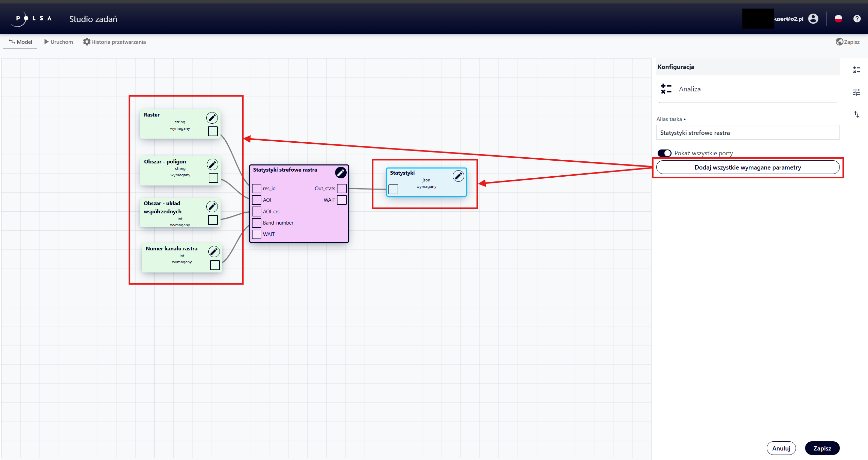Click the Out_stats output port box
Viewport: 868px width, 460px height.
(342, 189)
